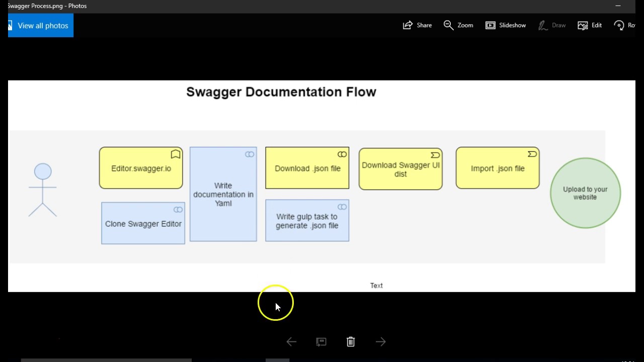Select the Draw tool
The image size is (644, 362).
point(552,25)
